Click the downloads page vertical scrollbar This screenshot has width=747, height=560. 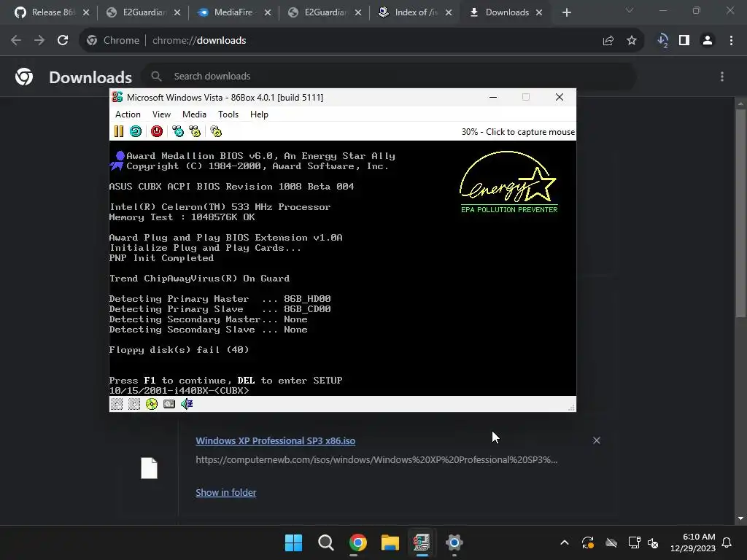(740, 214)
